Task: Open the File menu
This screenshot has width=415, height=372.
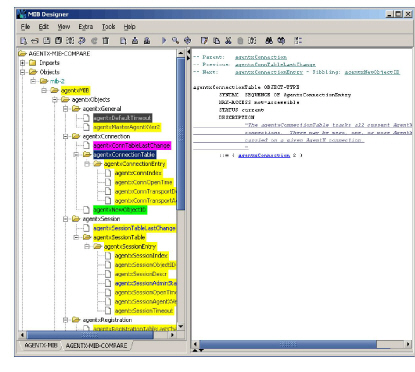Action: click(25, 27)
